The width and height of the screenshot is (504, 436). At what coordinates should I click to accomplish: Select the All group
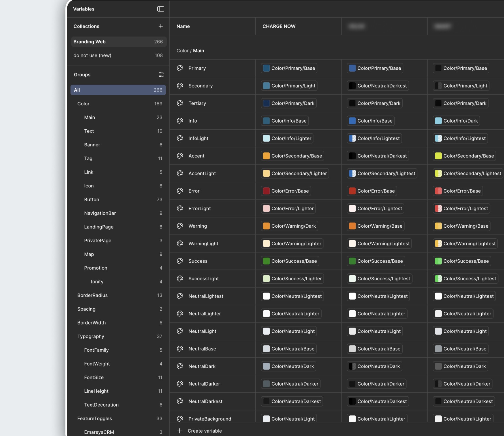(x=118, y=90)
